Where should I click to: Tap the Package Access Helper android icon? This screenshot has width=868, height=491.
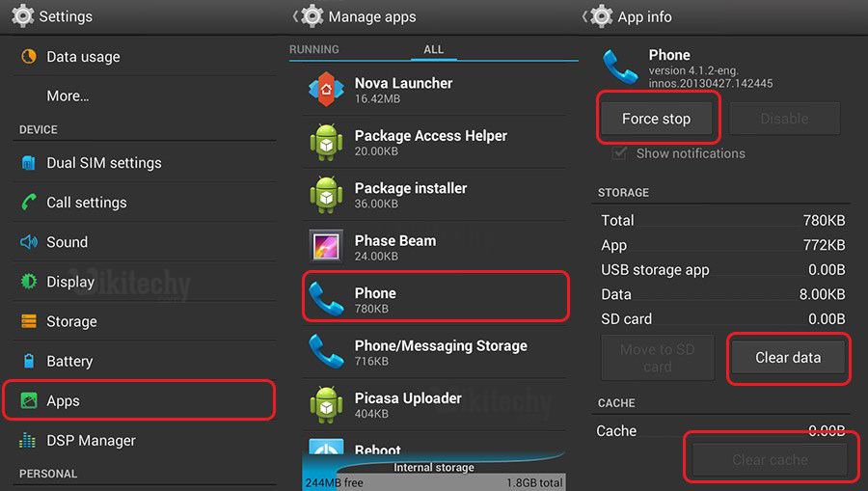(x=326, y=142)
